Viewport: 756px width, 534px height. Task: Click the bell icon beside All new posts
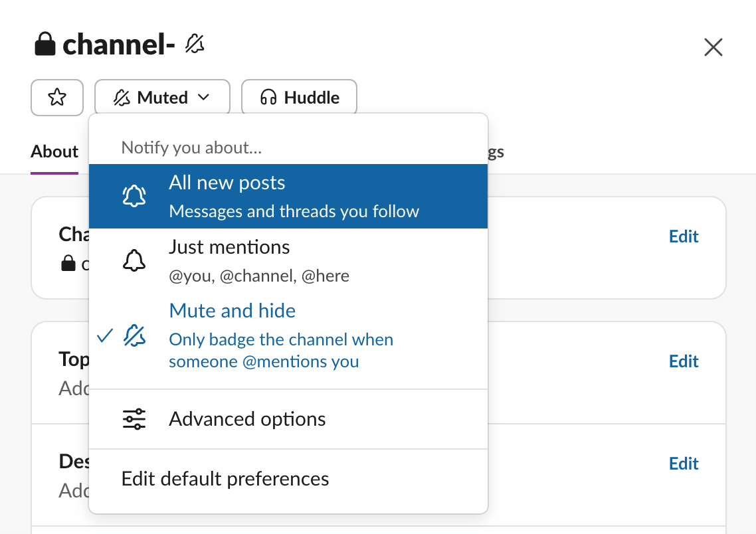pos(135,195)
